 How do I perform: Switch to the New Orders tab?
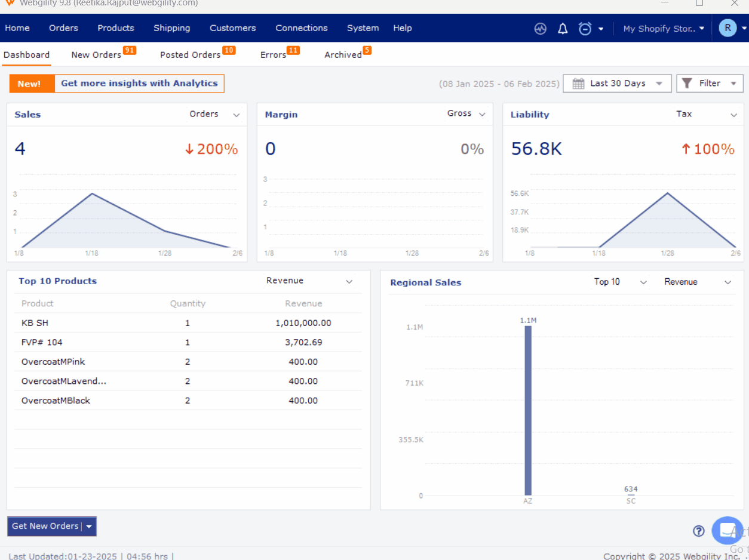coord(96,55)
